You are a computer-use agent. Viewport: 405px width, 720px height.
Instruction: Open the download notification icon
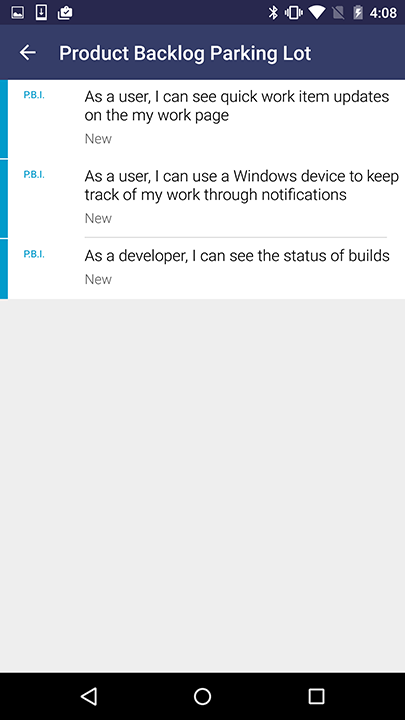click(41, 13)
